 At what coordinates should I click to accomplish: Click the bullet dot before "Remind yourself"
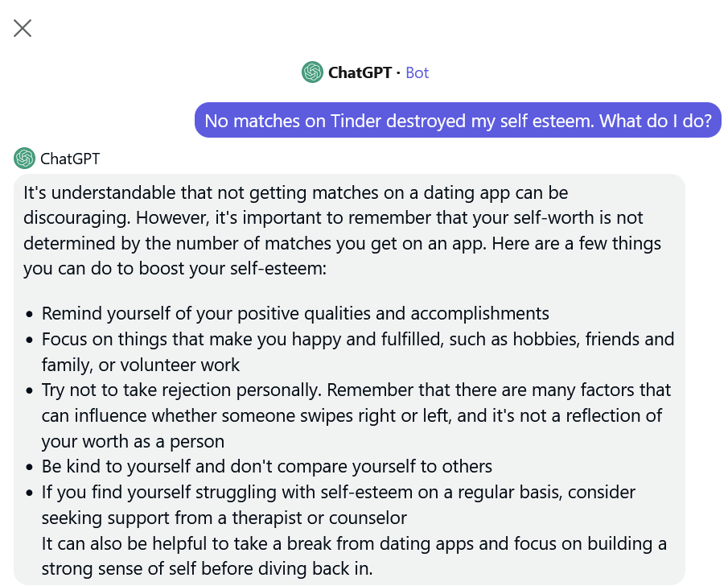pyautogui.click(x=30, y=315)
